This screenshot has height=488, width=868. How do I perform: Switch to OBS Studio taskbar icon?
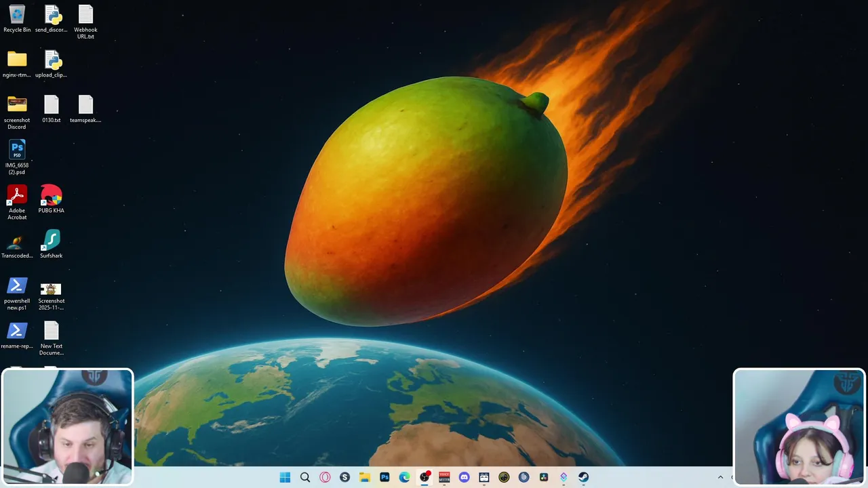pyautogui.click(x=425, y=477)
